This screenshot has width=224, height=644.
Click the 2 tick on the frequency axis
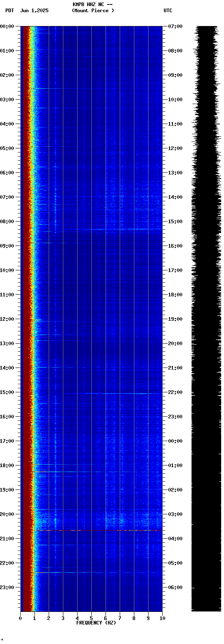point(49,618)
